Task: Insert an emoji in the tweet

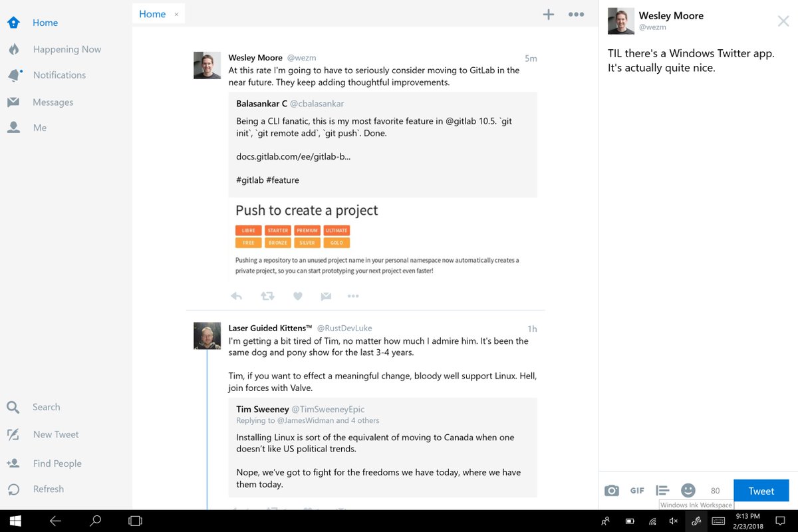Action: pyautogui.click(x=688, y=490)
